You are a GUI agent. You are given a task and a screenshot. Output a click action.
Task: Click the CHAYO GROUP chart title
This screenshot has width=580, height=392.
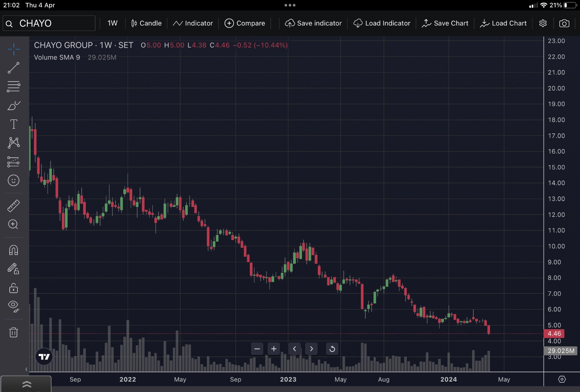pyautogui.click(x=84, y=45)
